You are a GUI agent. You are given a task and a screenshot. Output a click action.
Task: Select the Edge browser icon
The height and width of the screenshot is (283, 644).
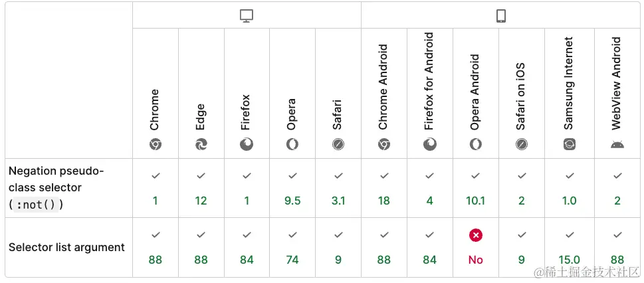tap(201, 144)
